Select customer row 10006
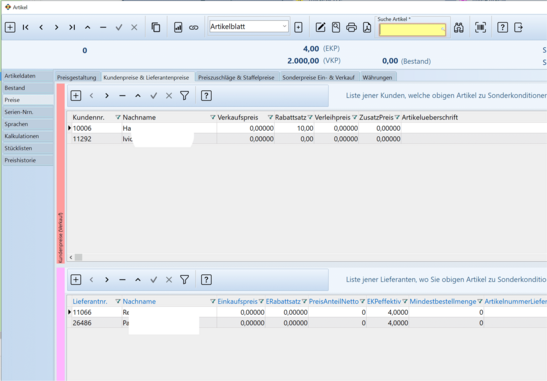This screenshot has height=381, width=547. tap(307, 128)
